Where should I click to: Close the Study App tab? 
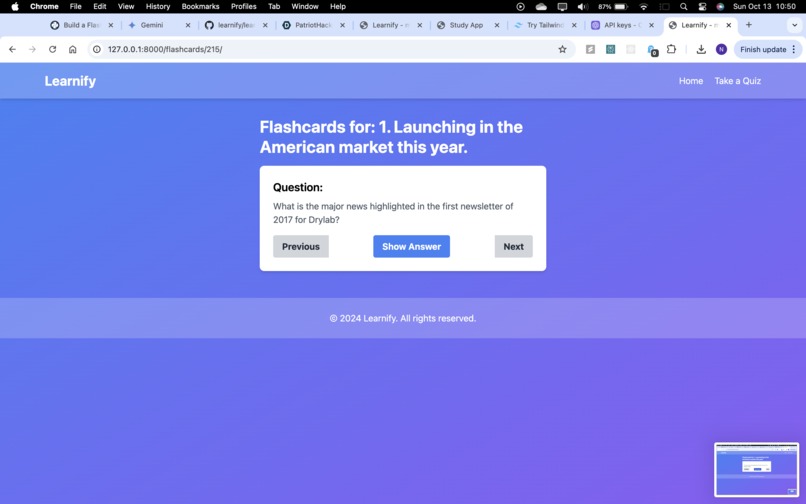tap(497, 25)
